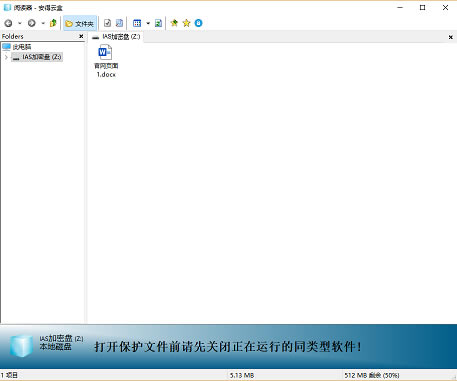The image size is (457, 381).
Task: Open the view mode dropdown arrow
Action: (x=148, y=23)
